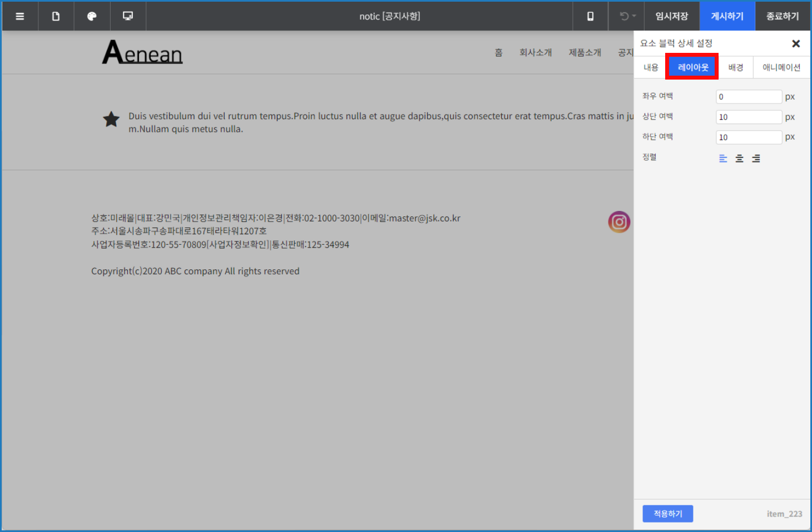The image size is (812, 532).
Task: Click the 상단 여백 value field
Action: click(x=748, y=116)
